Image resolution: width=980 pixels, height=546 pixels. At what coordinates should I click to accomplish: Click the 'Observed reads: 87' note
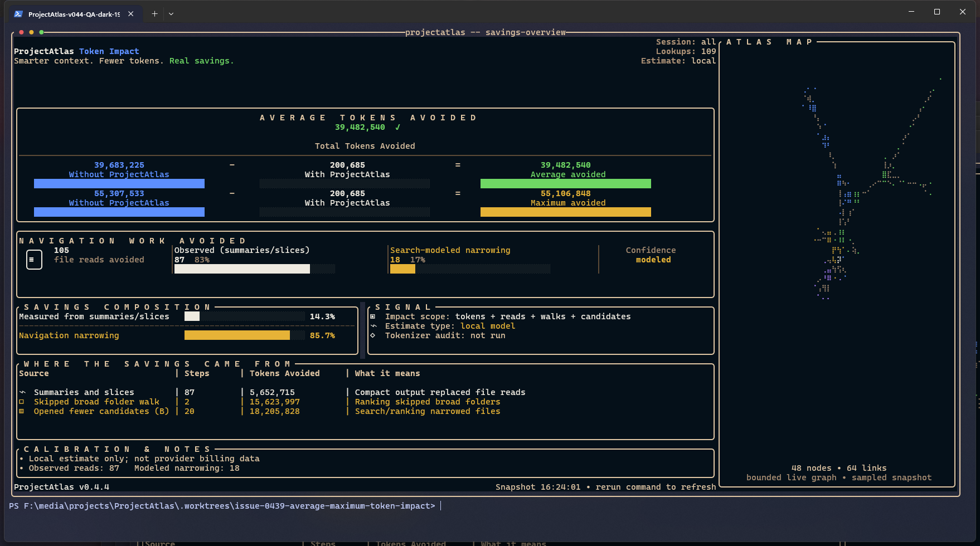[74, 468]
